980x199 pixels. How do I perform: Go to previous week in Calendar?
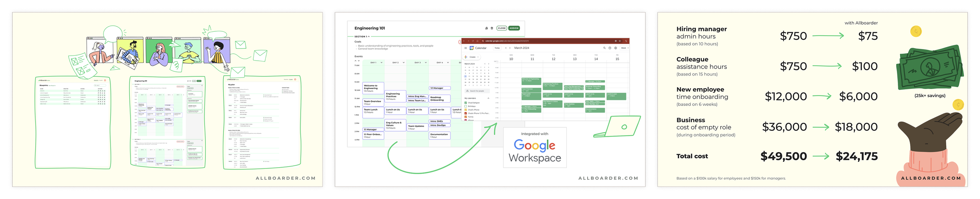506,48
